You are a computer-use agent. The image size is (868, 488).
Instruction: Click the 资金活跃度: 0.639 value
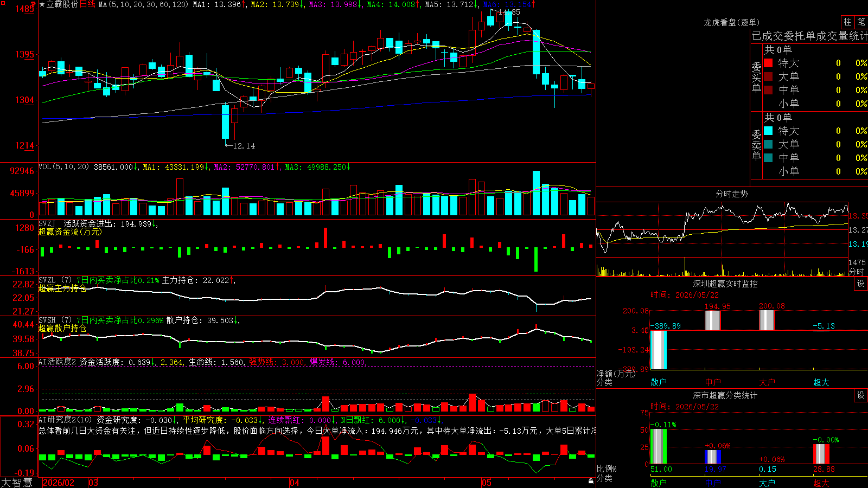pos(115,362)
